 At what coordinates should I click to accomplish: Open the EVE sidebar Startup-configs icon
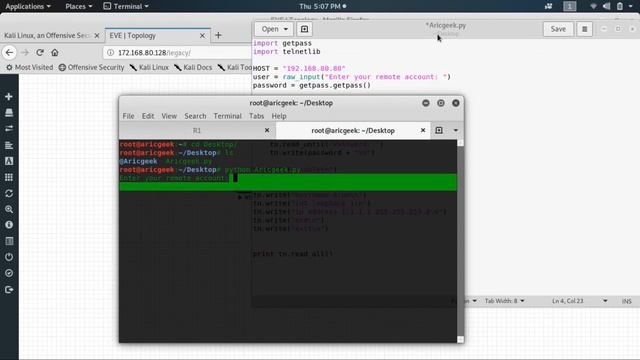(9, 145)
